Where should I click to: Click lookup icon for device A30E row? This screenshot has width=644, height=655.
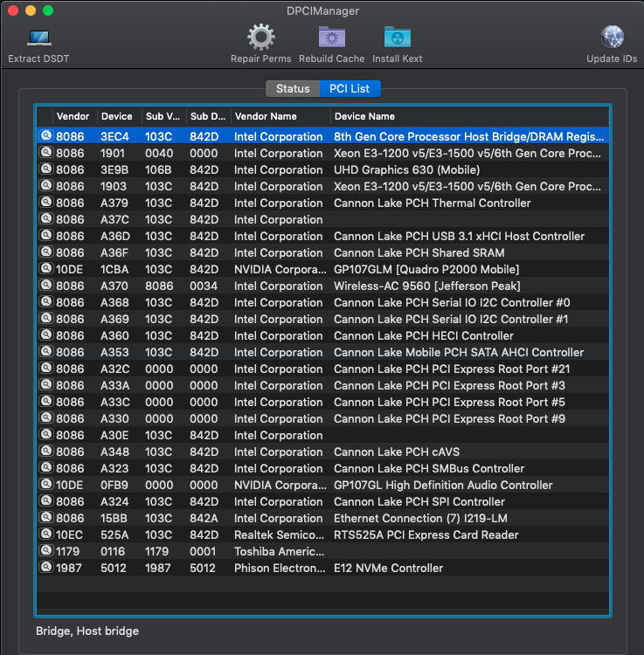[46, 434]
